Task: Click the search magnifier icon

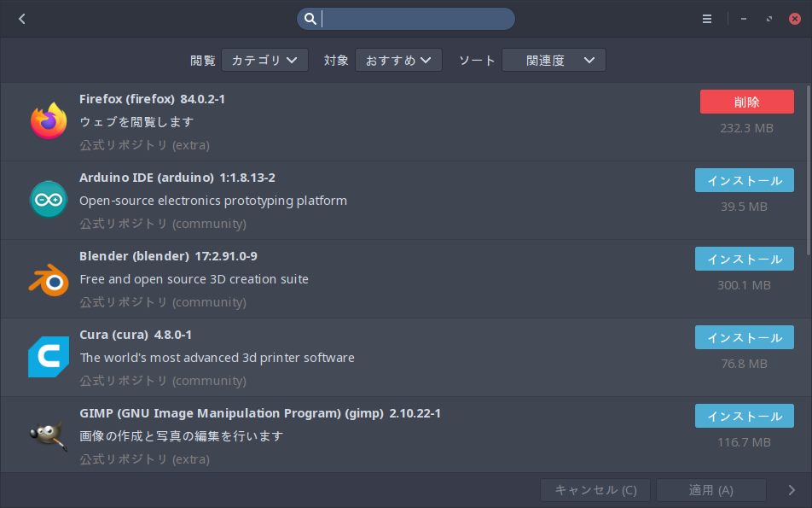Action: click(x=310, y=19)
